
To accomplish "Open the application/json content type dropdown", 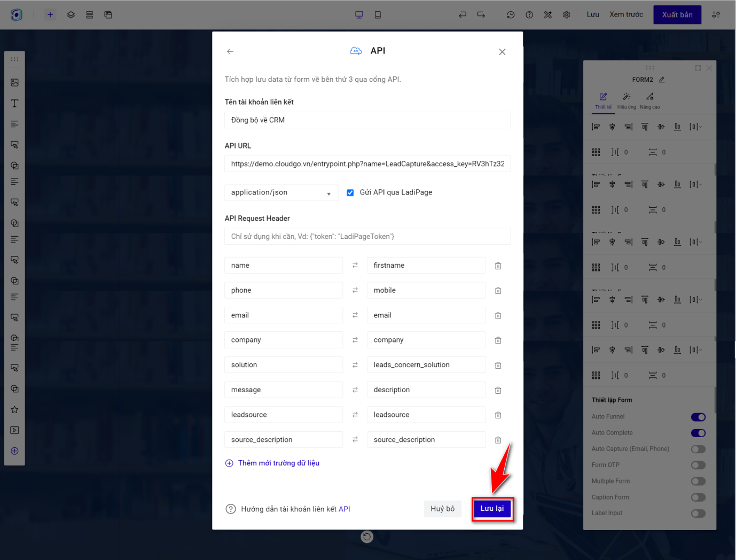I will pos(281,193).
